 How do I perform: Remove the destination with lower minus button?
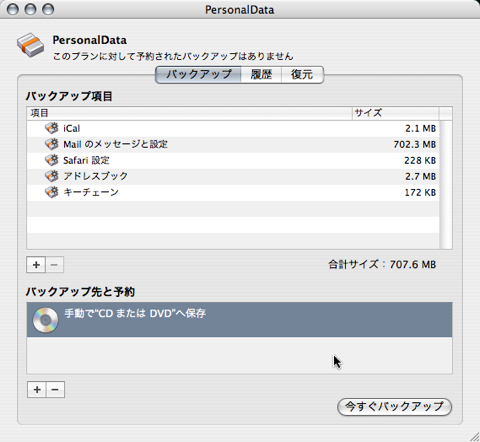coord(55,389)
